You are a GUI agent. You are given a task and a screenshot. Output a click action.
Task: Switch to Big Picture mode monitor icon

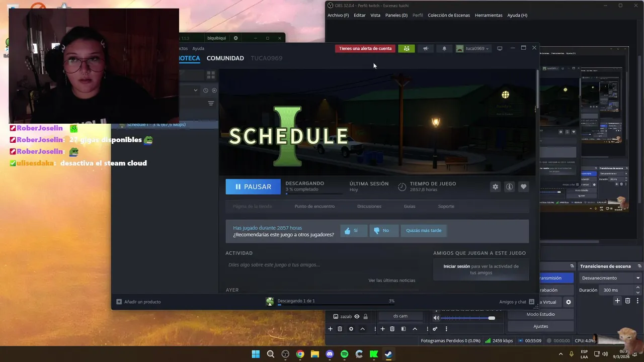pyautogui.click(x=500, y=48)
